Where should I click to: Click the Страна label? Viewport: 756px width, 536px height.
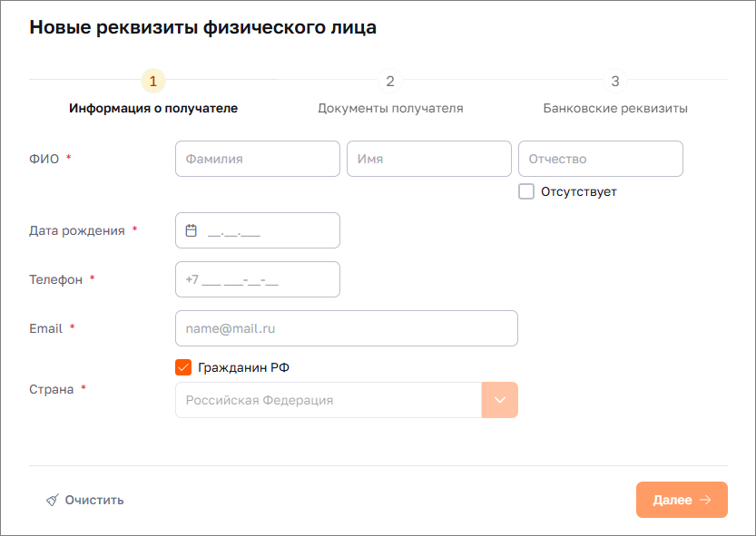pos(52,389)
